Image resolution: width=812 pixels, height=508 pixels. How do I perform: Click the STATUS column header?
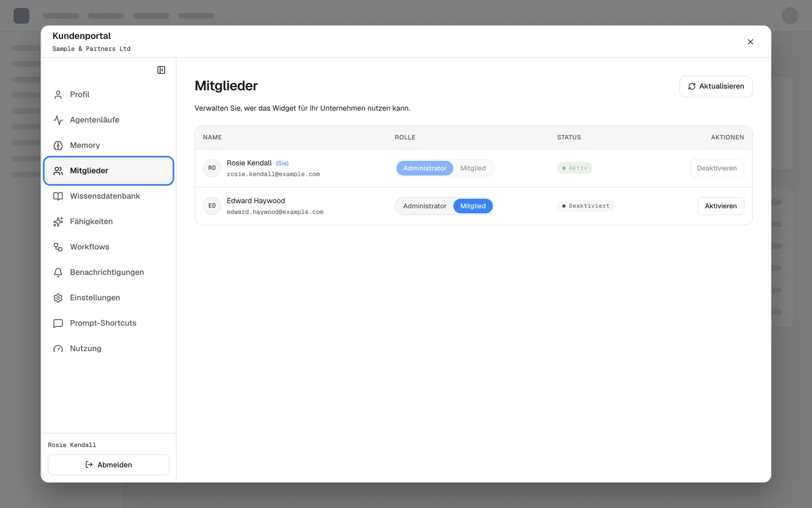[569, 137]
